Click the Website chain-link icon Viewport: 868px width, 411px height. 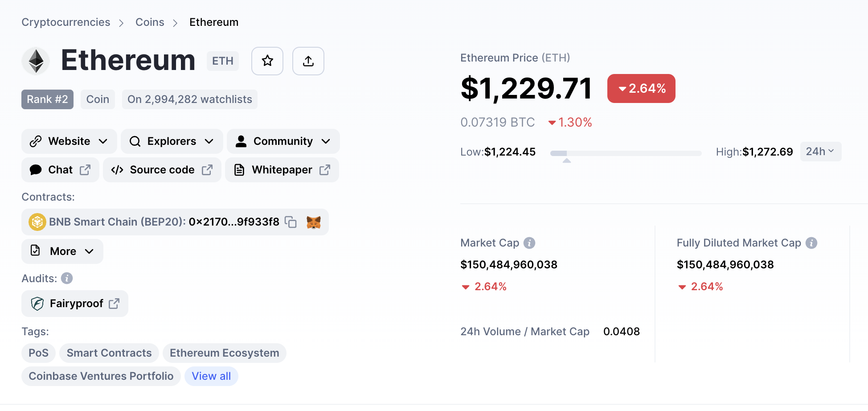click(36, 141)
